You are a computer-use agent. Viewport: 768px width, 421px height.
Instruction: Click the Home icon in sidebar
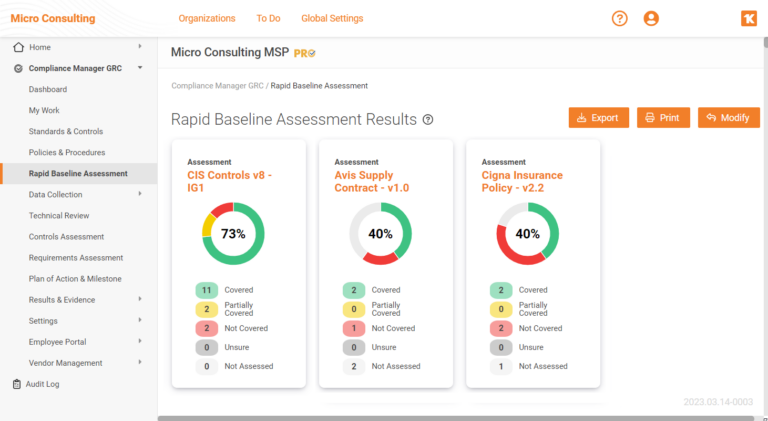pos(18,47)
